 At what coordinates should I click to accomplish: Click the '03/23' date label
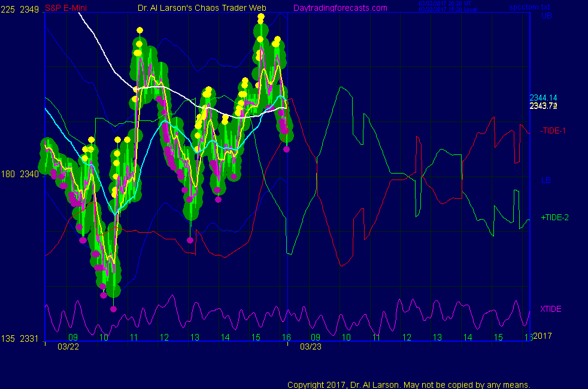click(311, 347)
